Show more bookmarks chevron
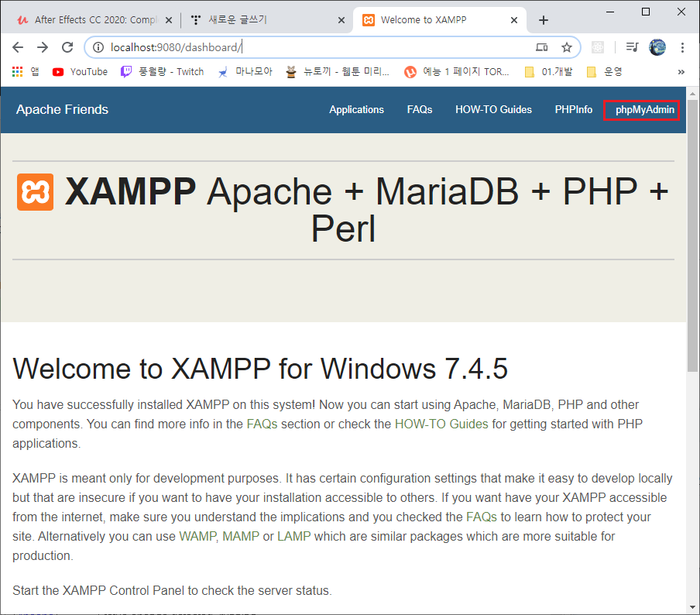 tap(681, 72)
